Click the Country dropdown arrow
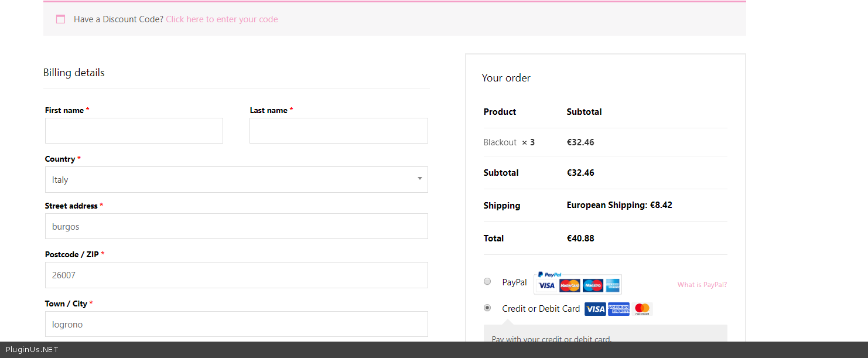The image size is (868, 358). click(420, 179)
